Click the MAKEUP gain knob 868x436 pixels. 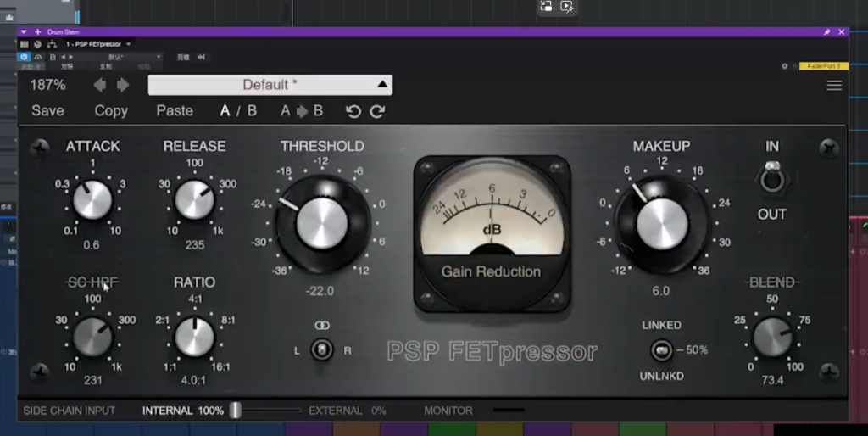click(x=662, y=224)
